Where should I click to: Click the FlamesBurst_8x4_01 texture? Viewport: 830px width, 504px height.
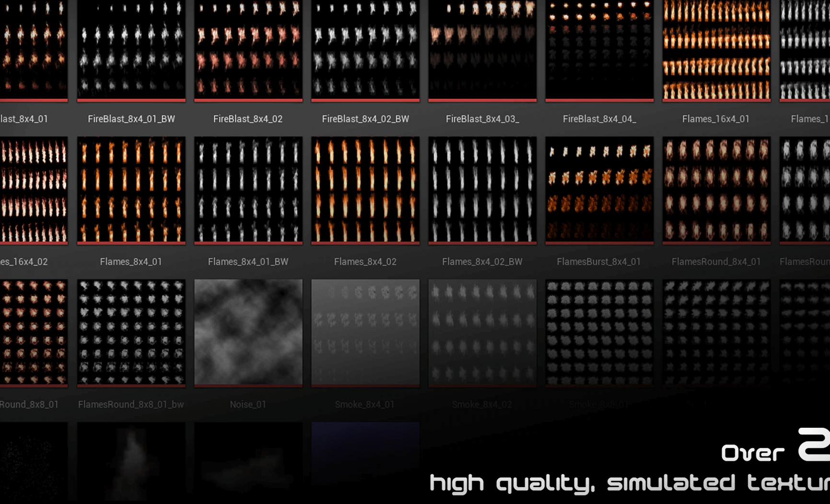click(599, 191)
